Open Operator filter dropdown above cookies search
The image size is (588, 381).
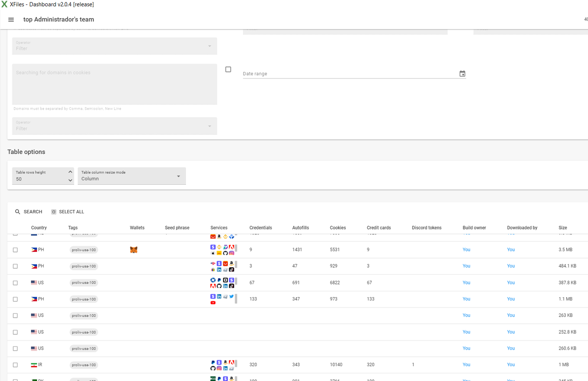[x=114, y=46]
